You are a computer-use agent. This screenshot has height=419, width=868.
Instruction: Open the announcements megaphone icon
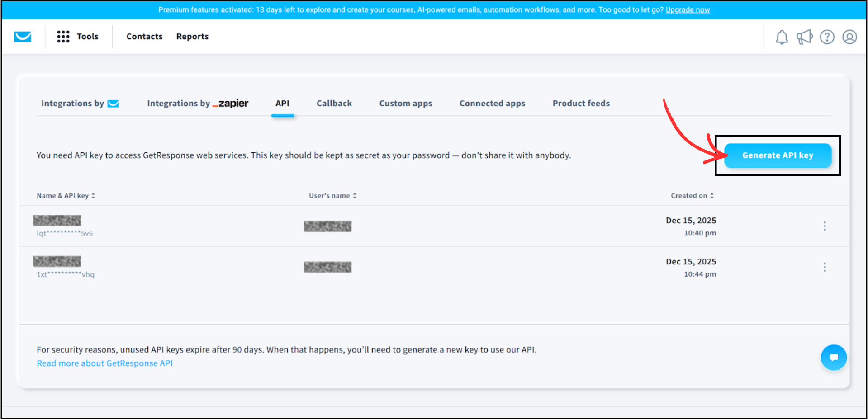point(805,37)
